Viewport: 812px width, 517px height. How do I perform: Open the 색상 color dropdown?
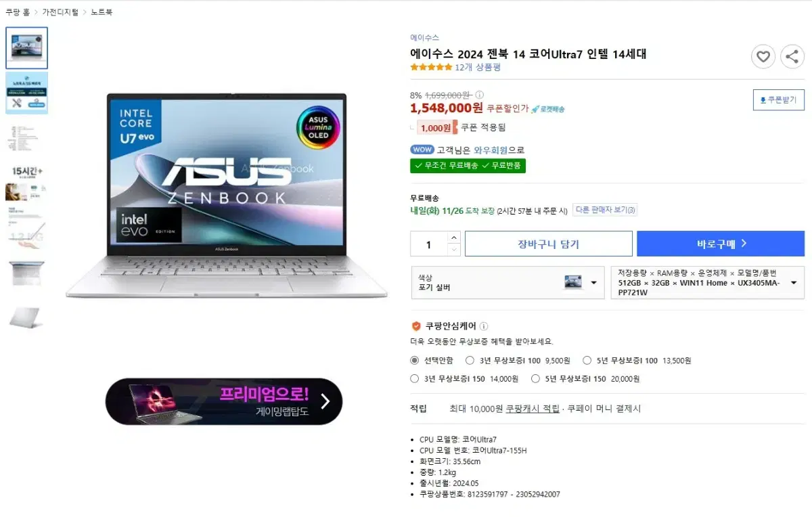pyautogui.click(x=507, y=282)
